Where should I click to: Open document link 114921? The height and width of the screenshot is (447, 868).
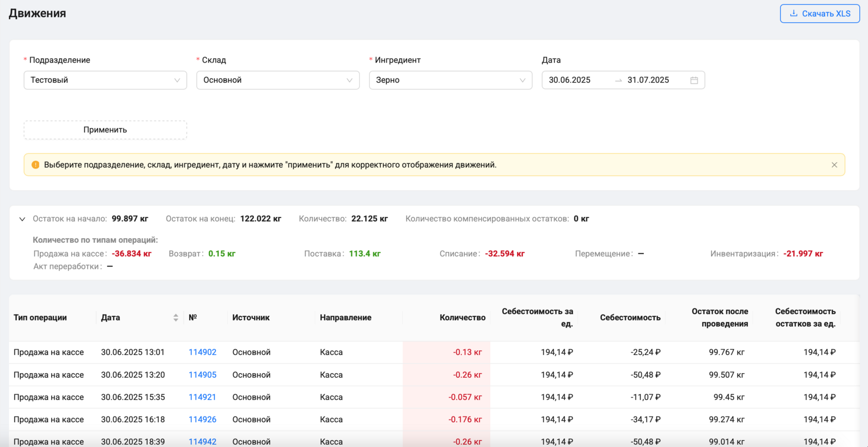202,397
